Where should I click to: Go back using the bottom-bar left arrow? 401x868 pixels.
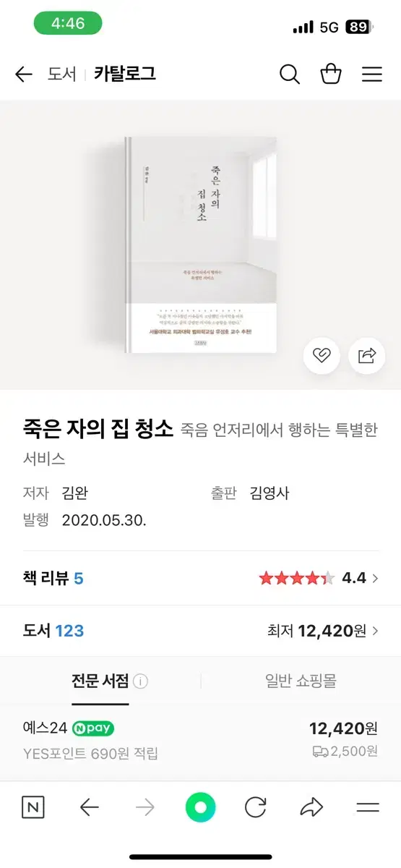pyautogui.click(x=89, y=807)
